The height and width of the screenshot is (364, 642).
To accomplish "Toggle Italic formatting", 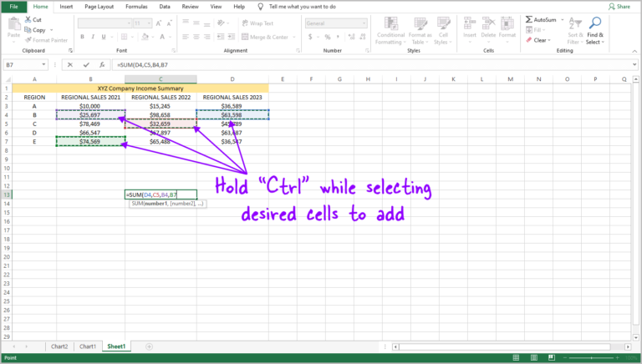I will (93, 37).
